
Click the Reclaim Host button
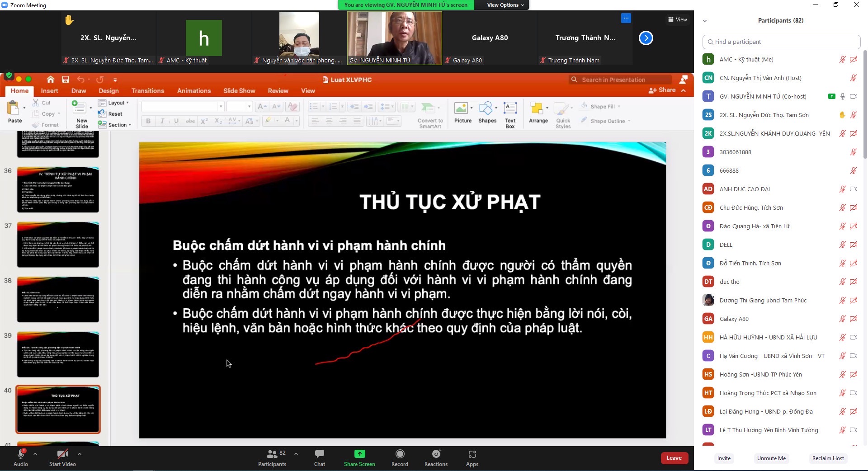pos(828,458)
